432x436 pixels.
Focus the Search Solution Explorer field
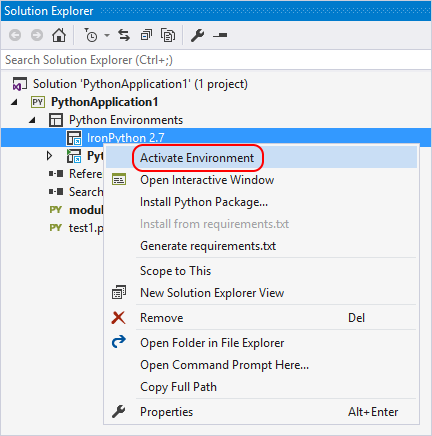click(x=216, y=60)
